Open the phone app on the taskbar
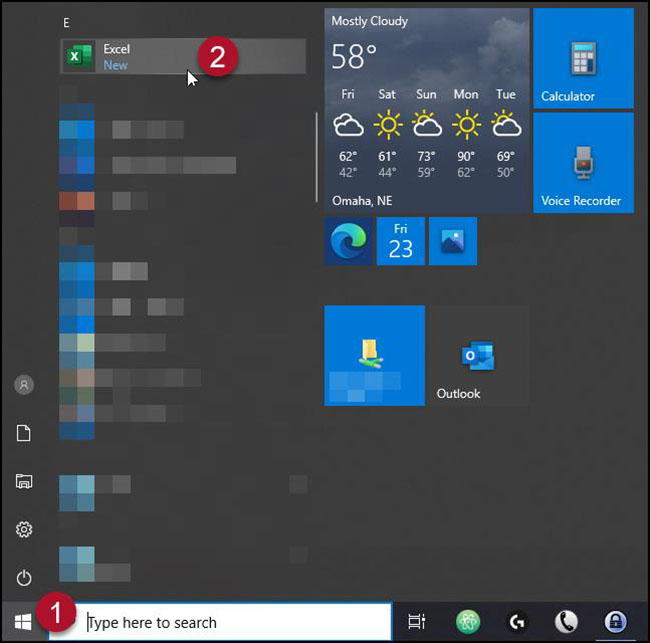The image size is (650, 643). (x=566, y=621)
